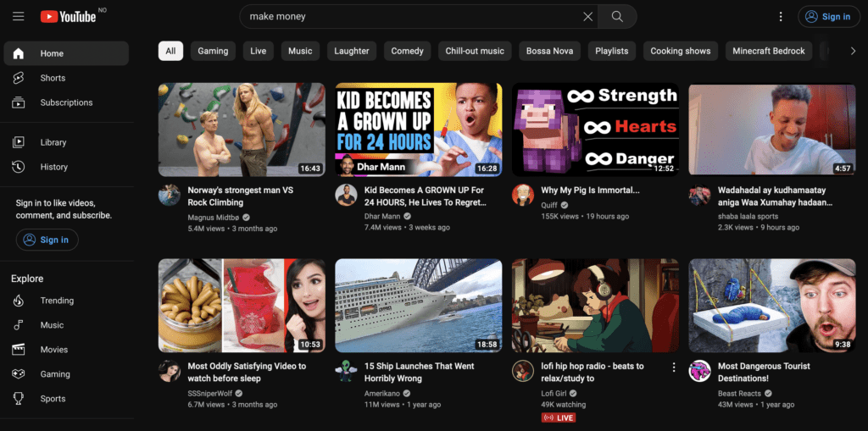
Task: Click the Beast Reacts channel name
Action: click(739, 394)
